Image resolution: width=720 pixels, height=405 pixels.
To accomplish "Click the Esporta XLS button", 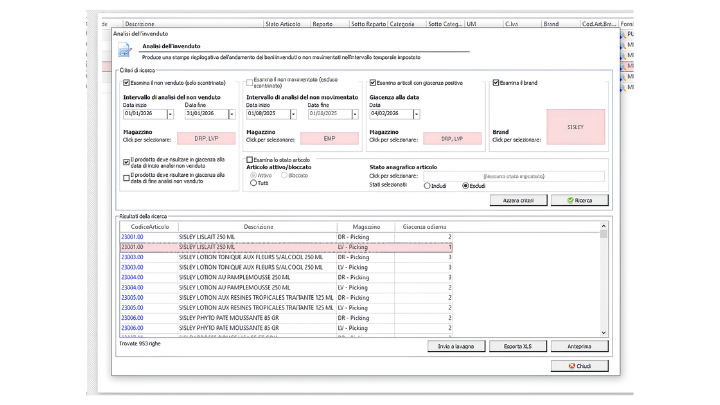I will click(x=518, y=346).
